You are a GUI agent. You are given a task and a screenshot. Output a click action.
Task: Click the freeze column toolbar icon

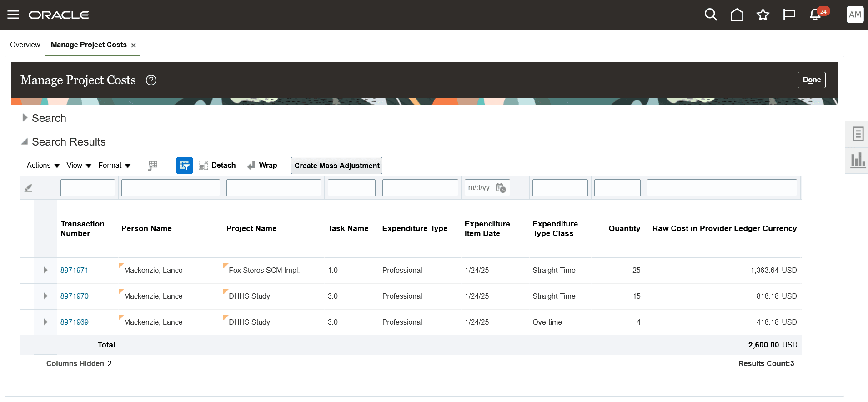(153, 166)
